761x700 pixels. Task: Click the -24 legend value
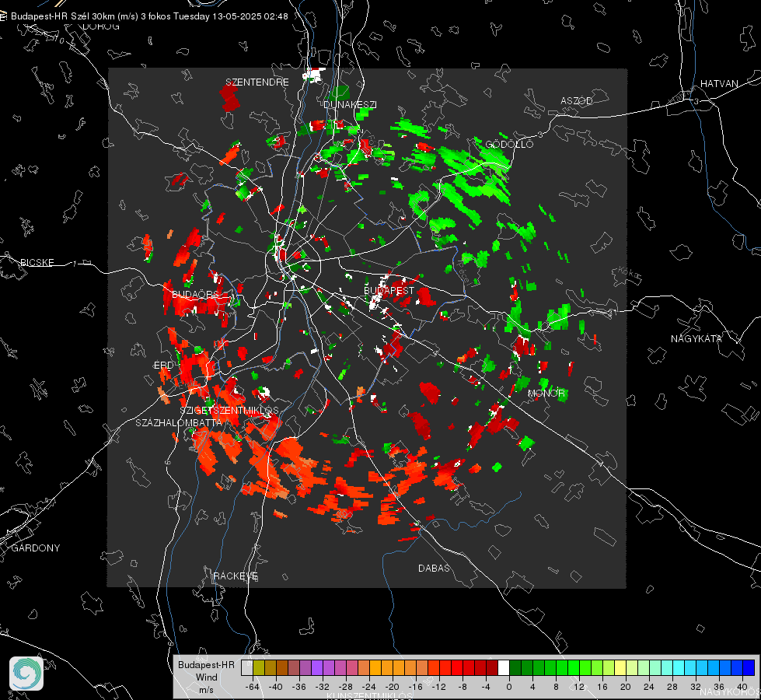369,687
